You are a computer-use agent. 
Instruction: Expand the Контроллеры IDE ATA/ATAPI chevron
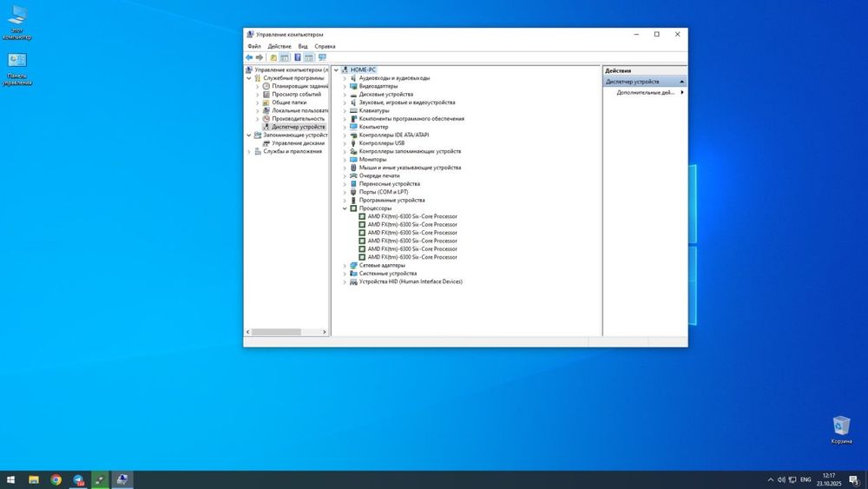point(345,135)
